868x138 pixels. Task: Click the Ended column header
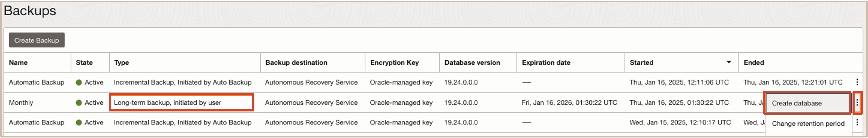(754, 62)
